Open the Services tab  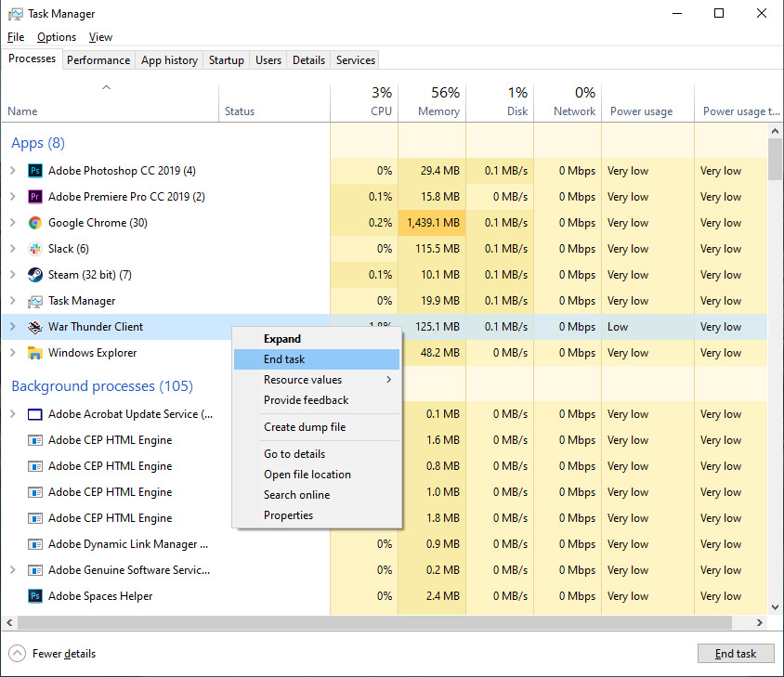[356, 60]
